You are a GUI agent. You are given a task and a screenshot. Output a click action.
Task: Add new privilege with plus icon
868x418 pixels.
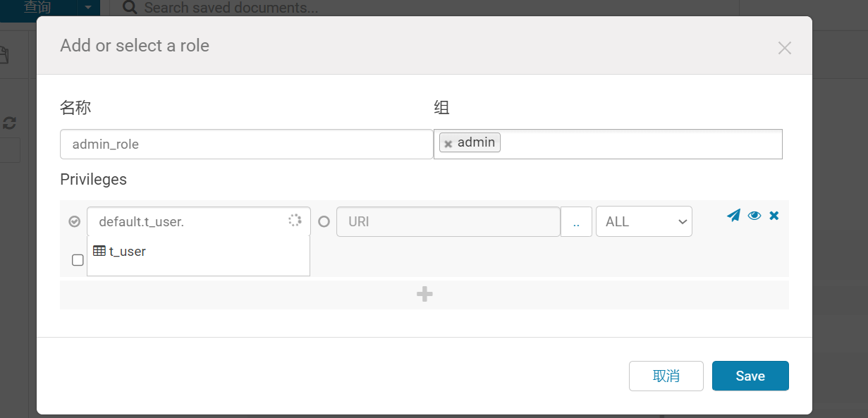pos(424,295)
